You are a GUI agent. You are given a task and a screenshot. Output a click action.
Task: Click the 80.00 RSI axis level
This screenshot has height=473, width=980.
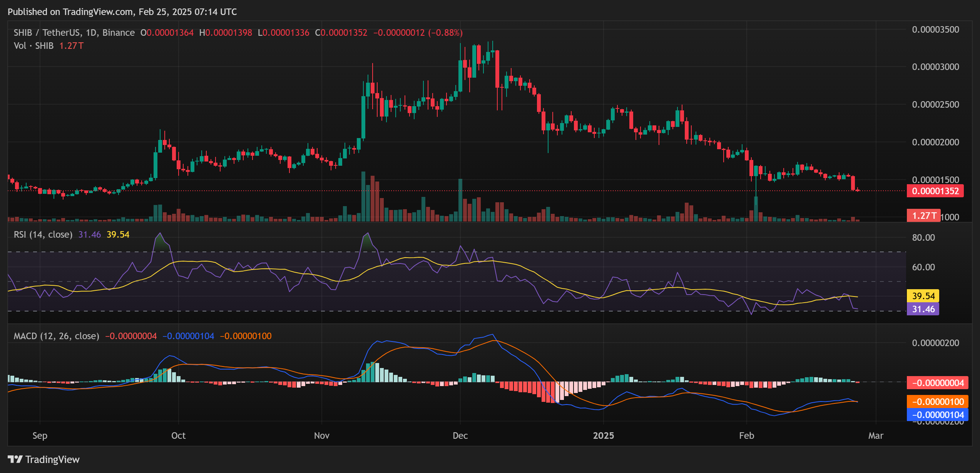coord(923,238)
